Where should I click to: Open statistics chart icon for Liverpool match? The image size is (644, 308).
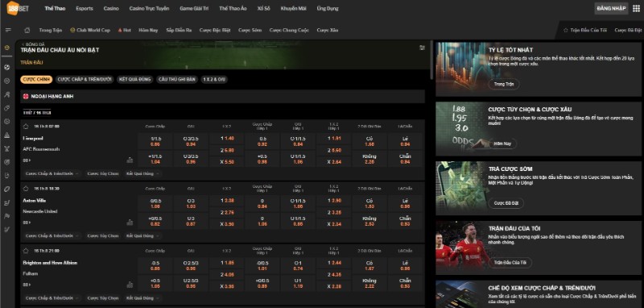pyautogui.click(x=130, y=160)
